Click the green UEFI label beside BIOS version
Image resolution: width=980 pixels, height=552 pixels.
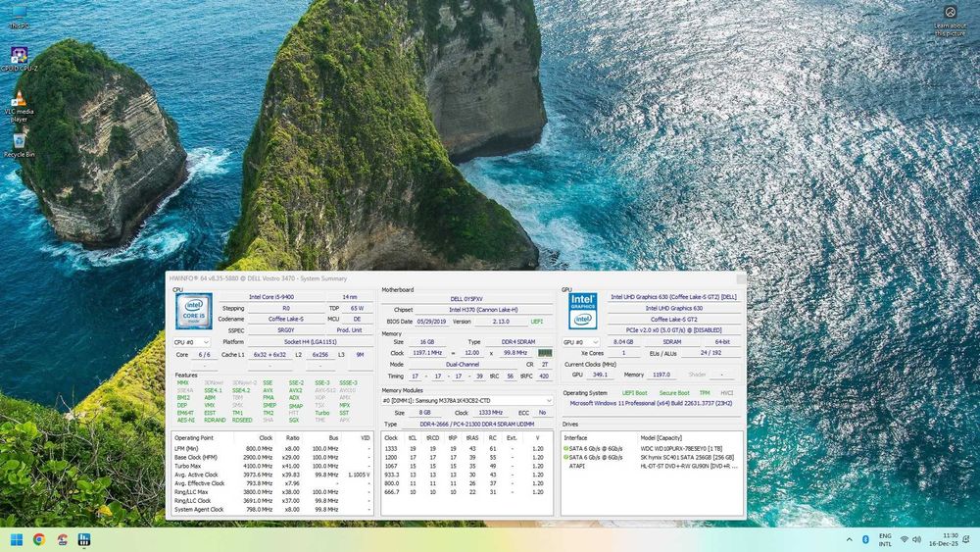(x=537, y=322)
